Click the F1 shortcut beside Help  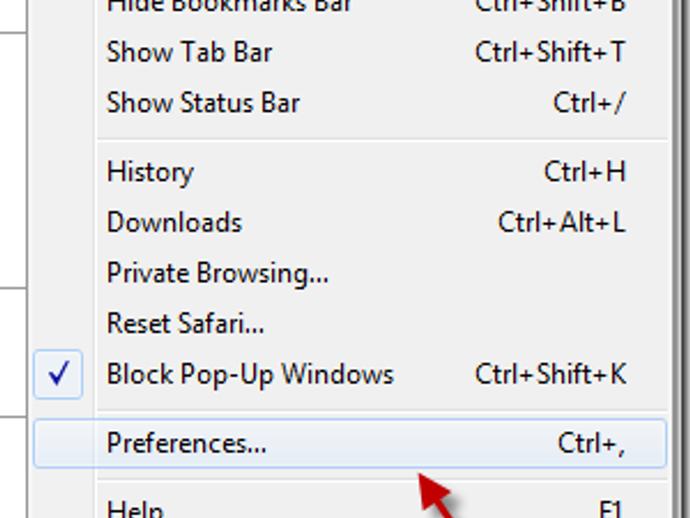(611, 510)
